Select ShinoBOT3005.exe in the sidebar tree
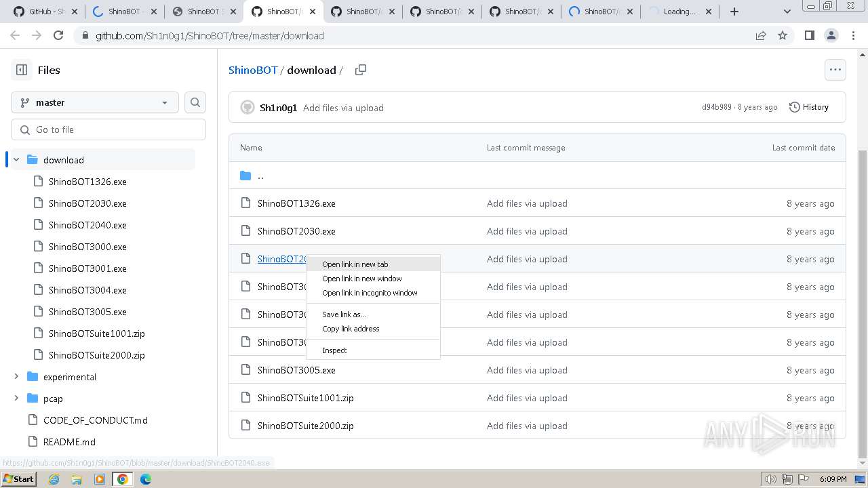Screen dimensions: 868x488 point(87,312)
